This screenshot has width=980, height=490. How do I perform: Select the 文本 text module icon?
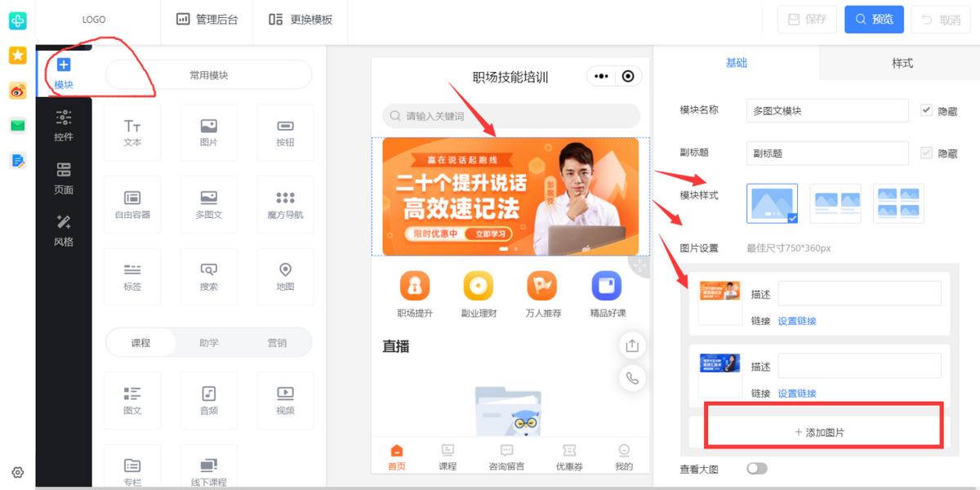[132, 131]
